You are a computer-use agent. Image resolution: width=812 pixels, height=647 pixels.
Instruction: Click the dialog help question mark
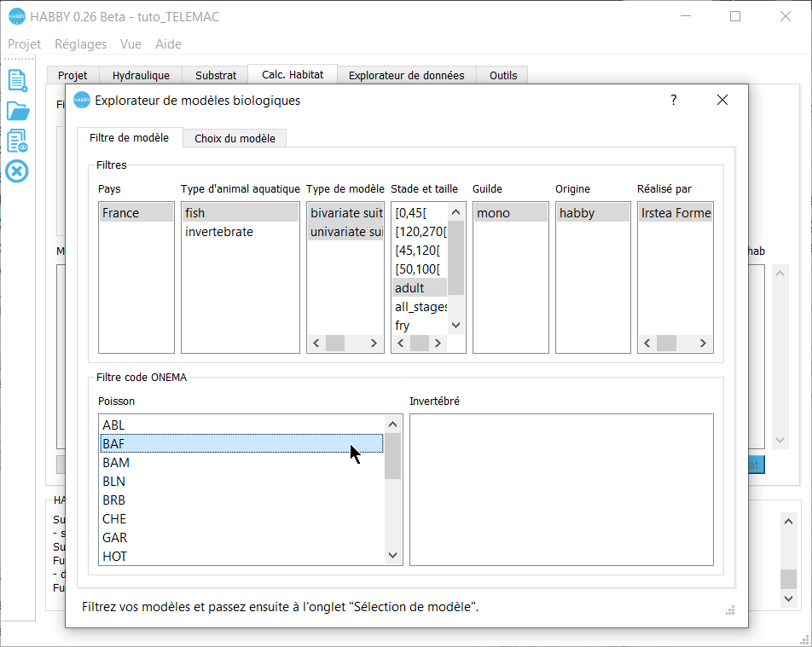tap(673, 100)
